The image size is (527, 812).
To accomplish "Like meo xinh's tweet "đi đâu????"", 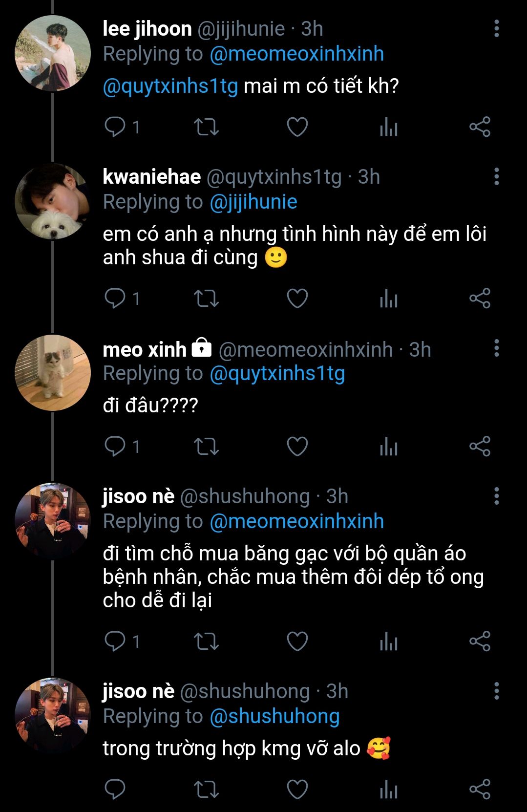I will [x=297, y=447].
